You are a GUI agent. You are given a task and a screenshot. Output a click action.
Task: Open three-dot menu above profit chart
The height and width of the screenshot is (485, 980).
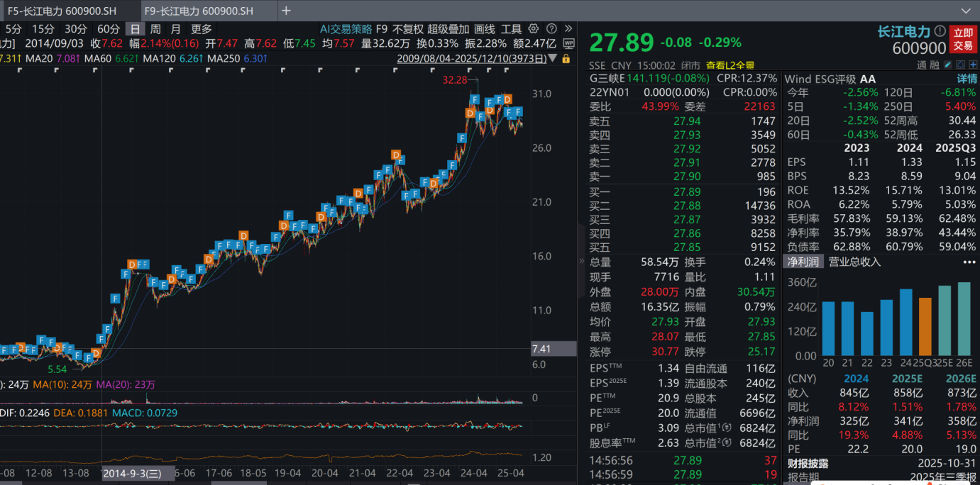[969, 262]
